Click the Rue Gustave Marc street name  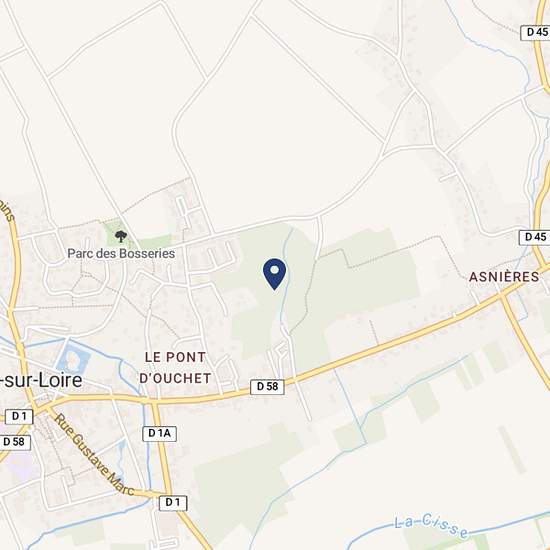pos(94,454)
